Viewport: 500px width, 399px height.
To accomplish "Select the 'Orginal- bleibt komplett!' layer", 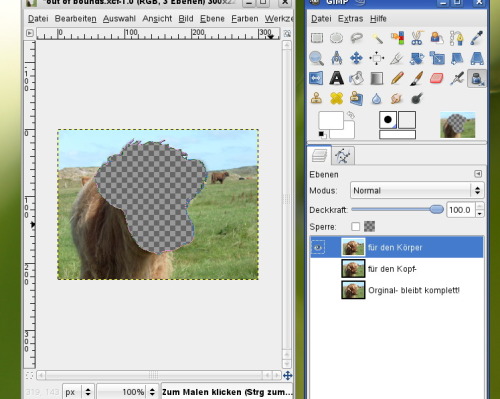I will click(x=396, y=290).
